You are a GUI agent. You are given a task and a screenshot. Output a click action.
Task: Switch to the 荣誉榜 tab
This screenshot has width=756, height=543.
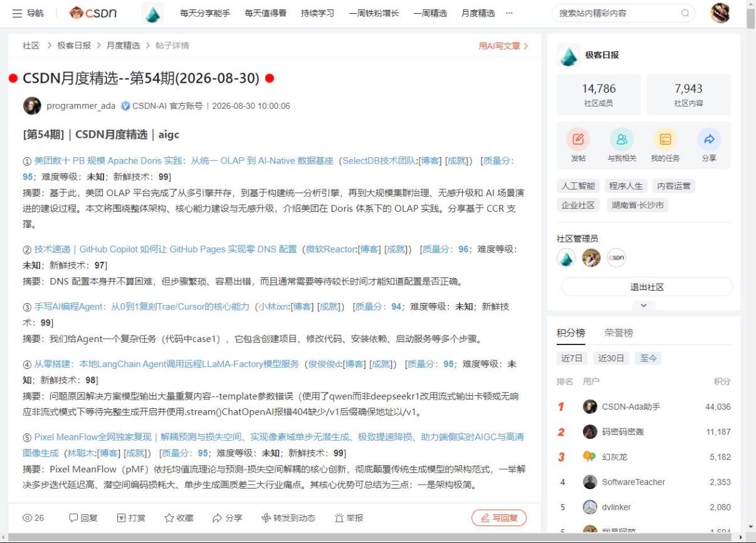click(619, 333)
